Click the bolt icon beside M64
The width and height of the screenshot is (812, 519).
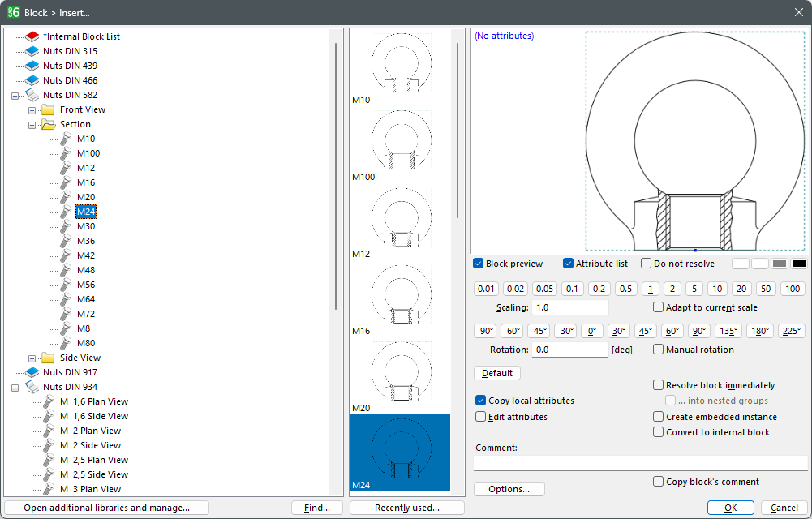66,299
